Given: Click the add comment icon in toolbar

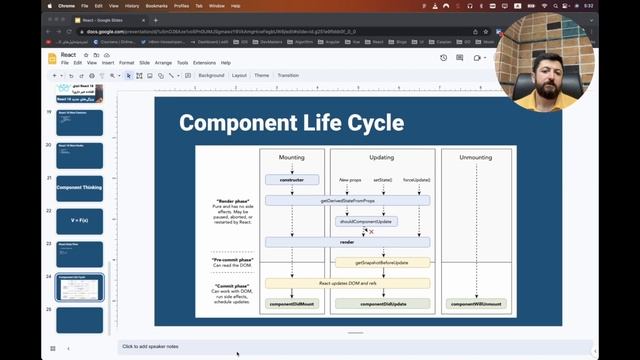Looking at the screenshot, I should 188,76.
